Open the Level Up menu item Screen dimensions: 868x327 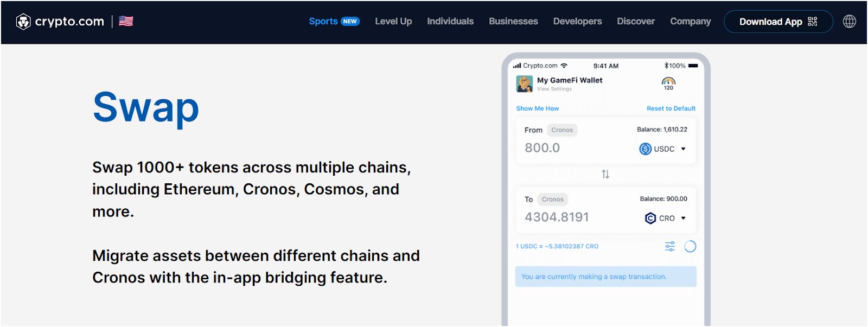pos(393,21)
